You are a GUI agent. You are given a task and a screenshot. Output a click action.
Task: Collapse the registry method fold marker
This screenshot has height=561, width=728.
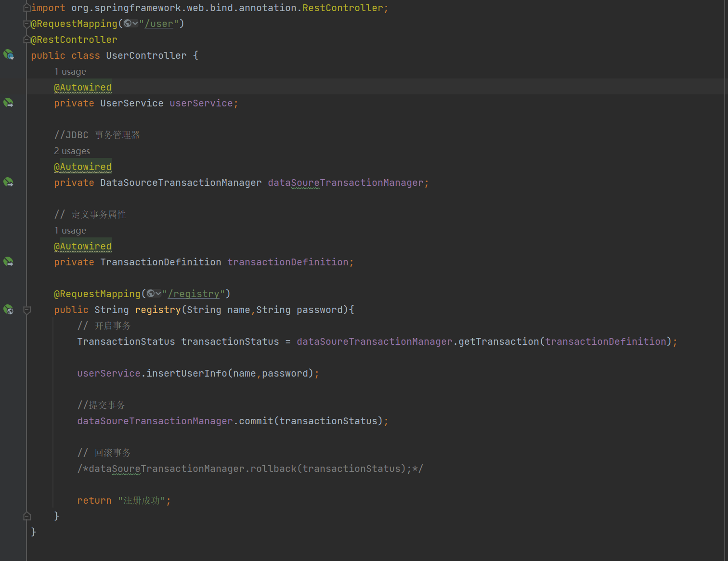tap(27, 310)
